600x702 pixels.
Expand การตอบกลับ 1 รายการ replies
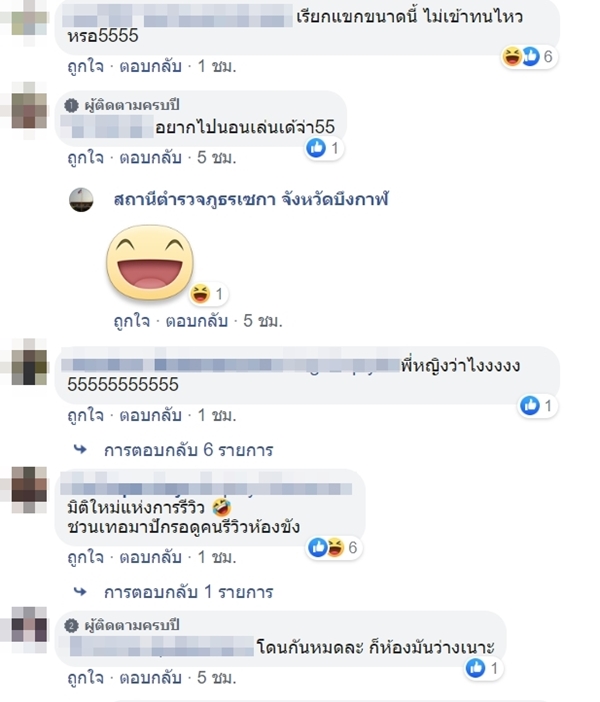point(189,592)
